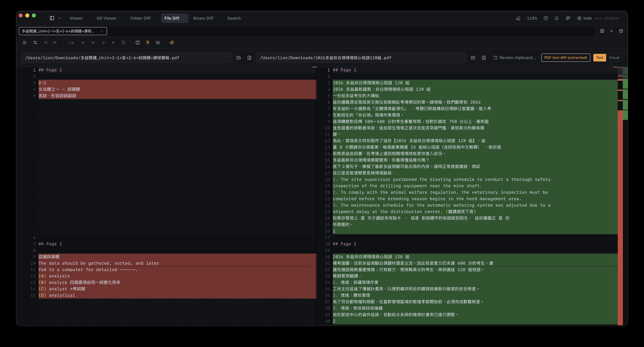Click the right file path field
The image size is (644, 347).
point(361,58)
